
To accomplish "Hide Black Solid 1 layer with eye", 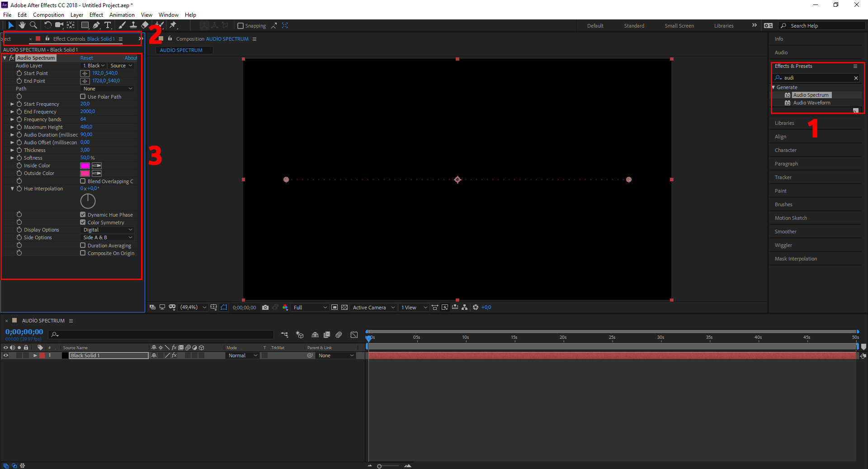I will point(6,355).
